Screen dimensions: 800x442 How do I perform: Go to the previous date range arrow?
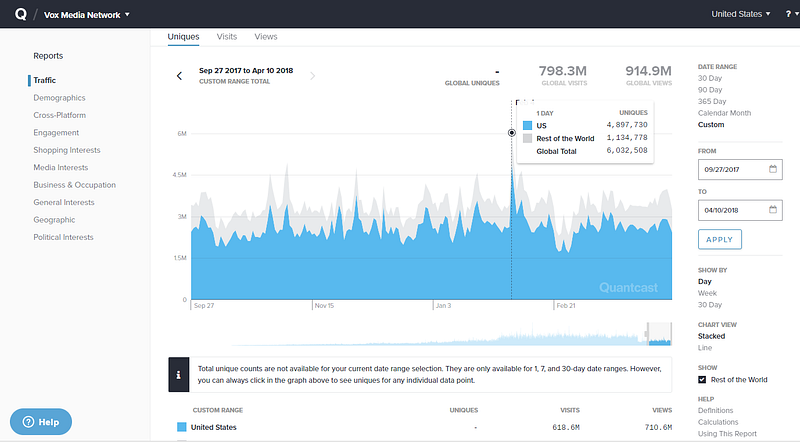point(179,76)
